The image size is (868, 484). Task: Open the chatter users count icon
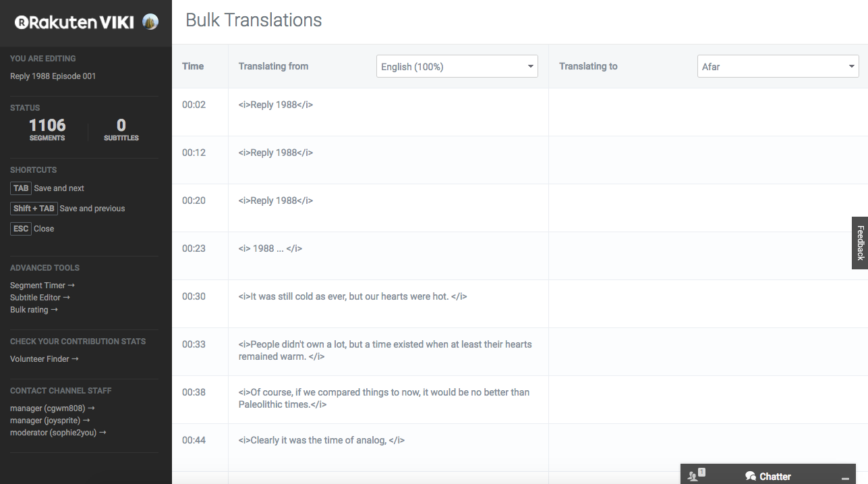(x=695, y=475)
